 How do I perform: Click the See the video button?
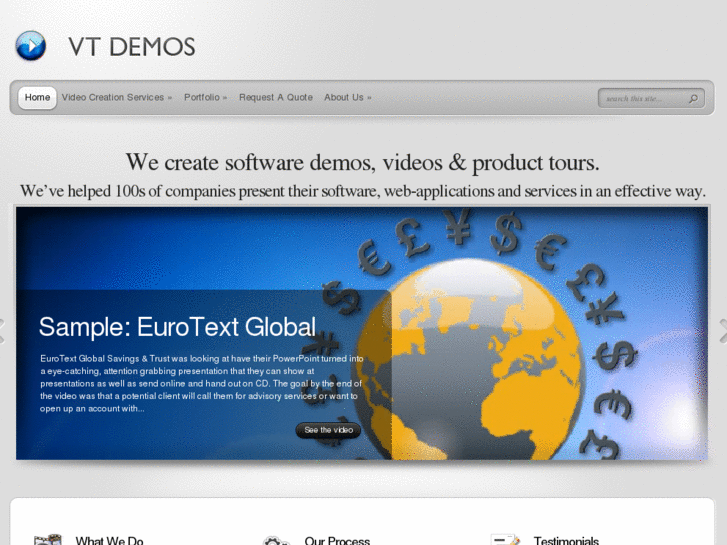point(328,430)
